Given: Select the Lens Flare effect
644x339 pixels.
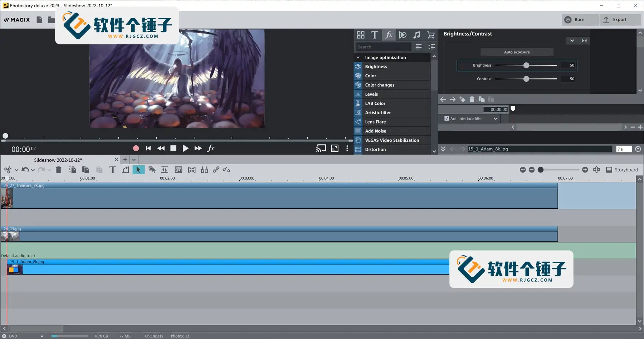Looking at the screenshot, I should point(392,122).
